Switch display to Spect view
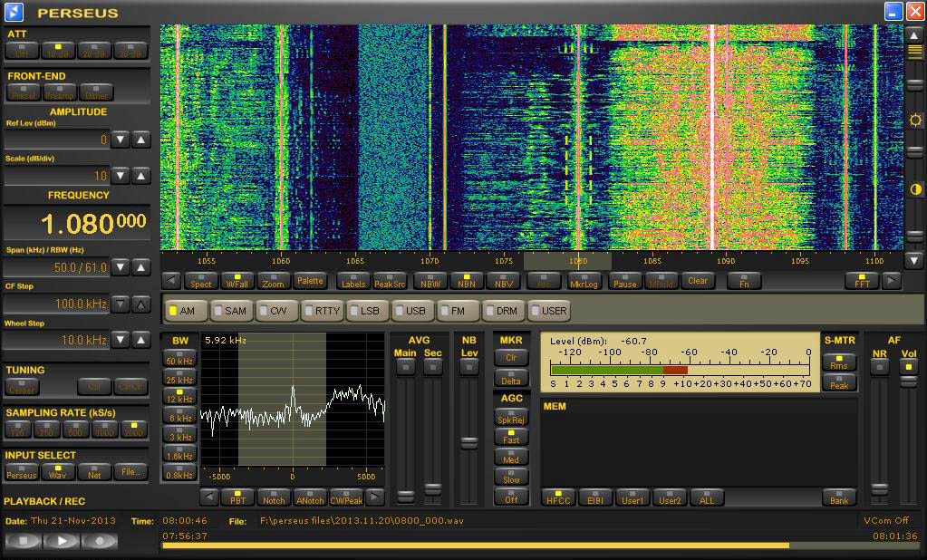Screen dimensions: 927x560 click(200, 281)
